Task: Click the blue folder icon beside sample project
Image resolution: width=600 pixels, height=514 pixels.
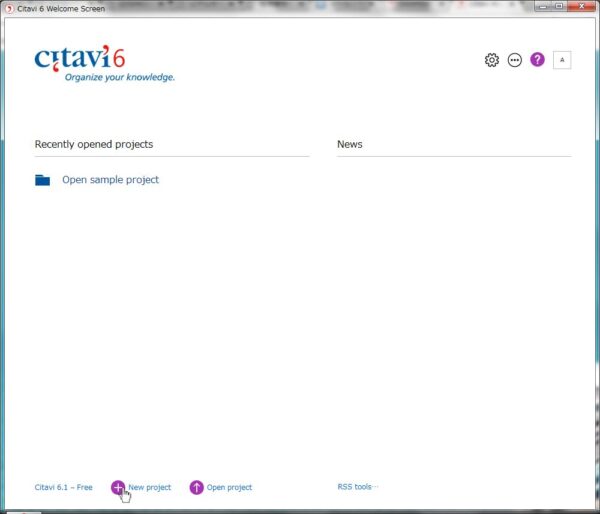Action: [x=42, y=180]
